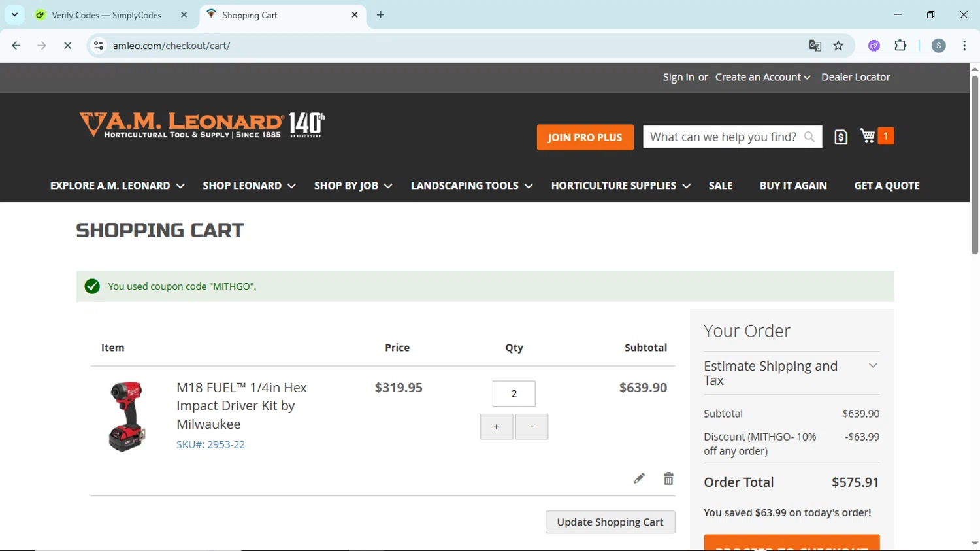
Task: Click the Order Total $575.91 value
Action: [x=855, y=482]
